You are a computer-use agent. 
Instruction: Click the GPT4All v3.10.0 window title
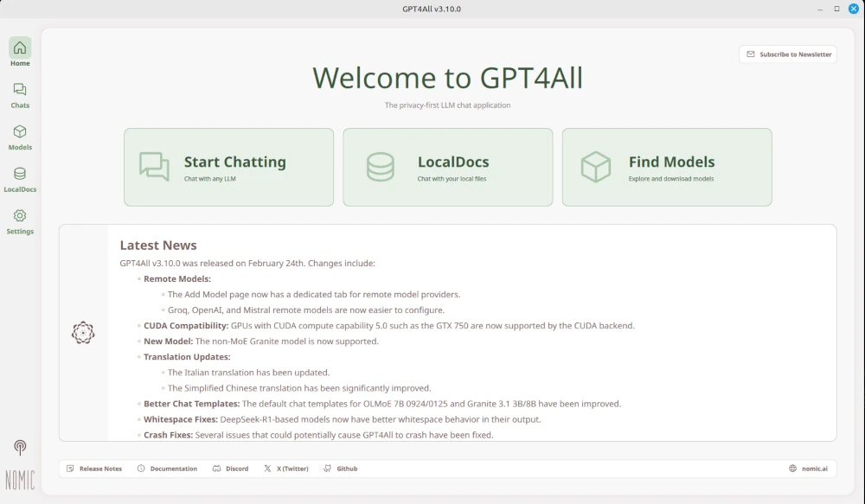coord(432,9)
